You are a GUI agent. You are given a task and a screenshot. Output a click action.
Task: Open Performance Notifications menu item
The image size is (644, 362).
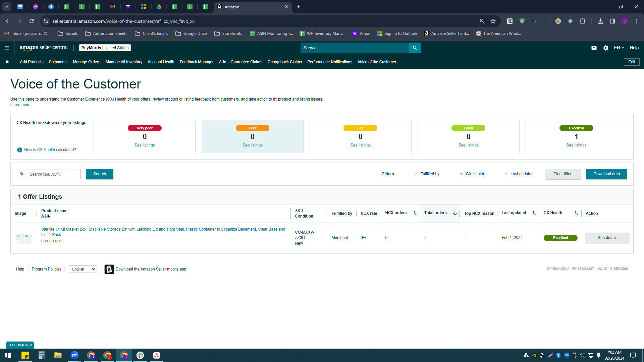(330, 62)
